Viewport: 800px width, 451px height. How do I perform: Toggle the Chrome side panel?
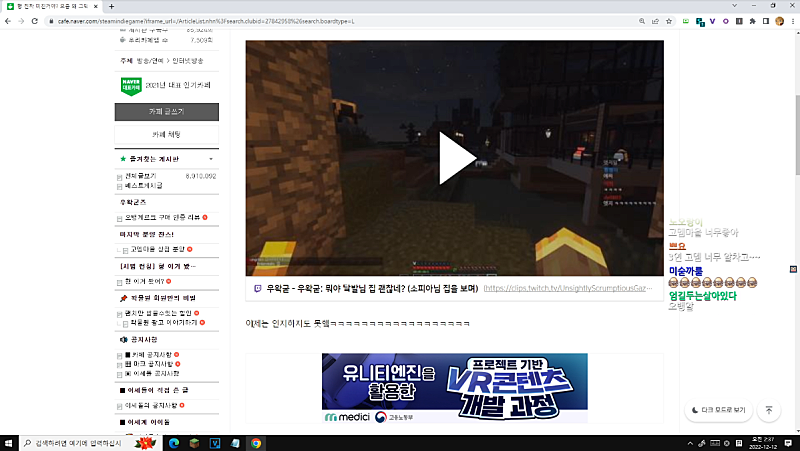tap(766, 21)
